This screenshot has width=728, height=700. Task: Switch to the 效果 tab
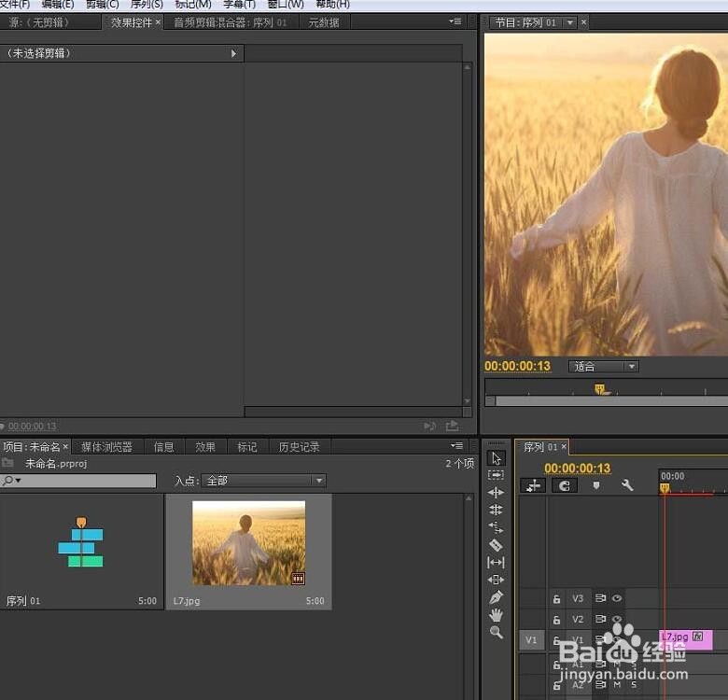pos(205,447)
